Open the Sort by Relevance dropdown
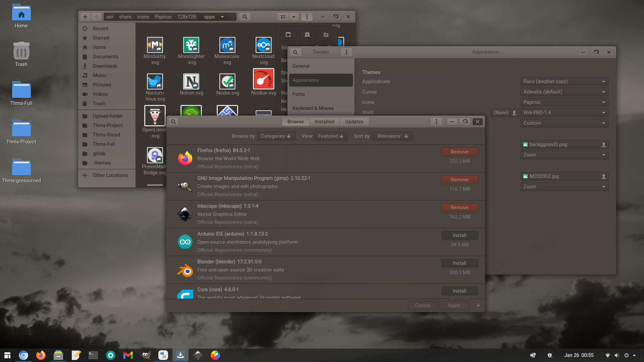Screen dimensions: 644x362 [392, 136]
